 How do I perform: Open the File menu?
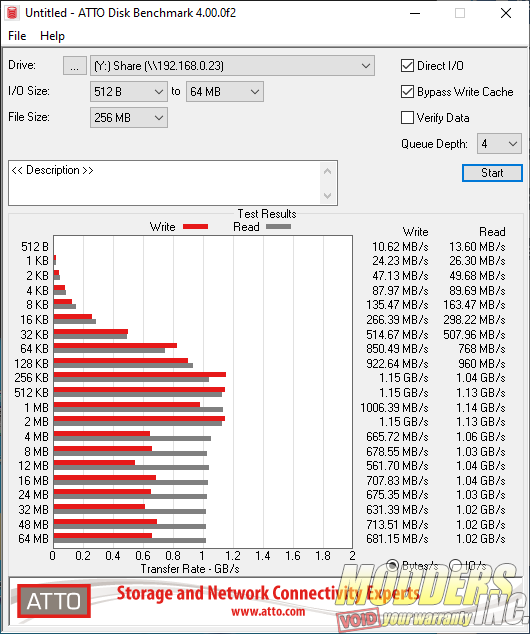[17, 36]
